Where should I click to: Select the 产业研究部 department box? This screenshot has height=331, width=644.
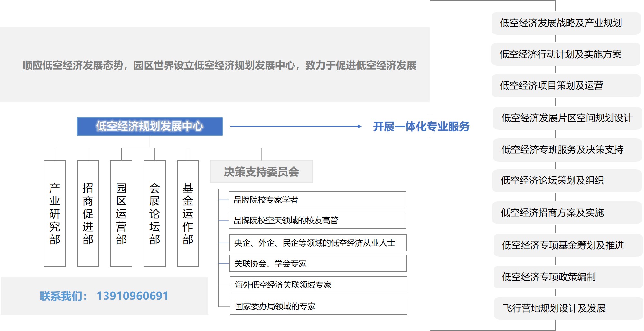(x=55, y=213)
